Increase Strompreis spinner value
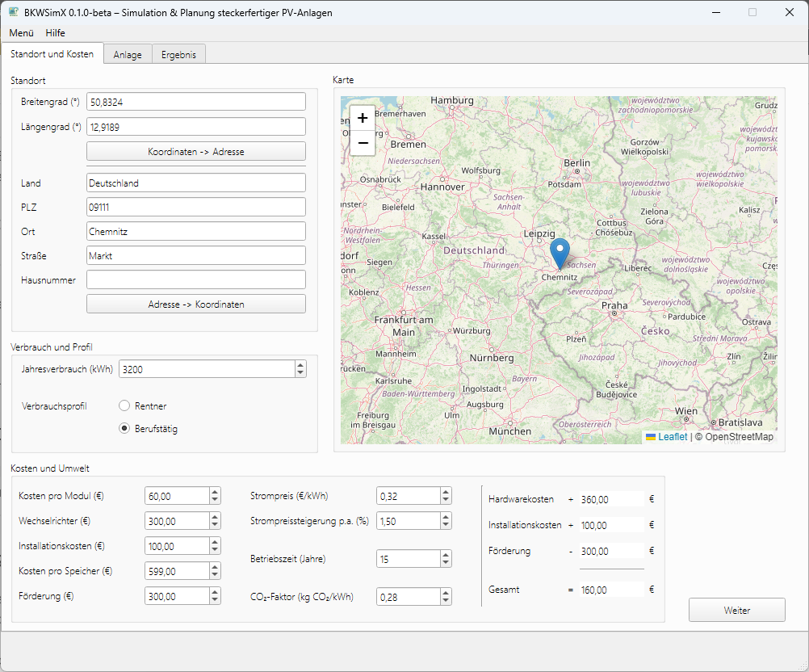The width and height of the screenshot is (809, 672). point(446,492)
